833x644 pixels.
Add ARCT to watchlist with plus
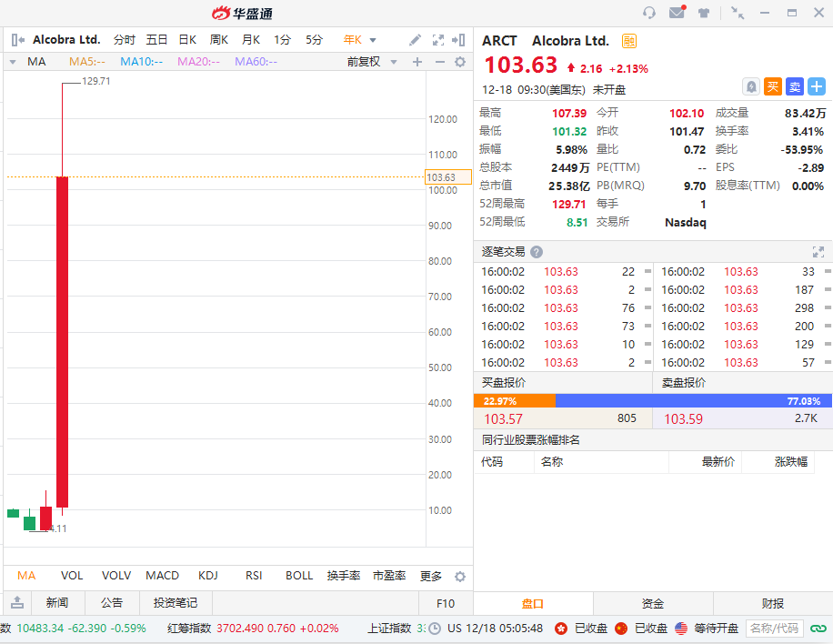point(816,86)
